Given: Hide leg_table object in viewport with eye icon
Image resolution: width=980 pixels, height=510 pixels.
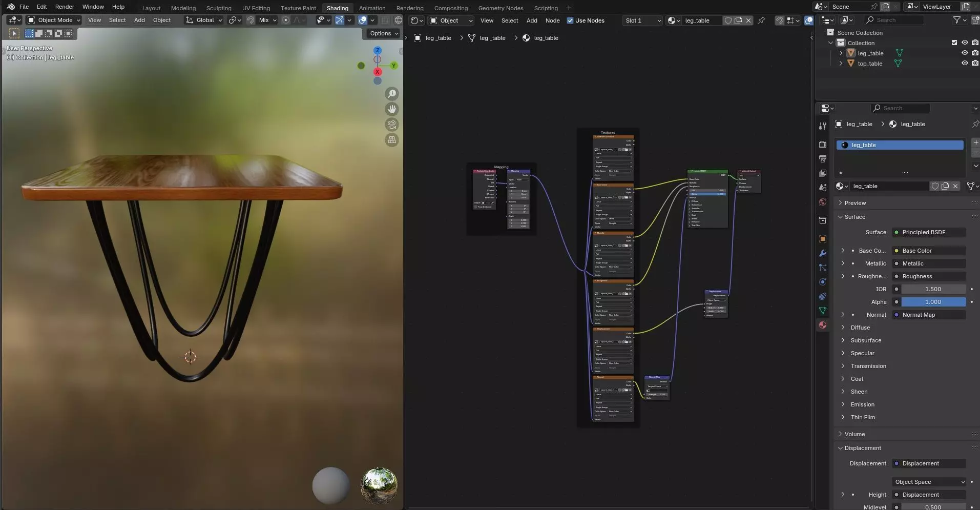Looking at the screenshot, I should [x=965, y=53].
